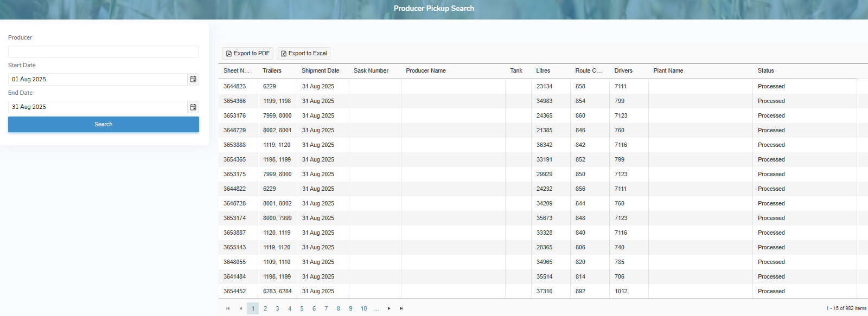Go to page 10 of results
Viewport: 868px width, 316px height.
click(363, 308)
